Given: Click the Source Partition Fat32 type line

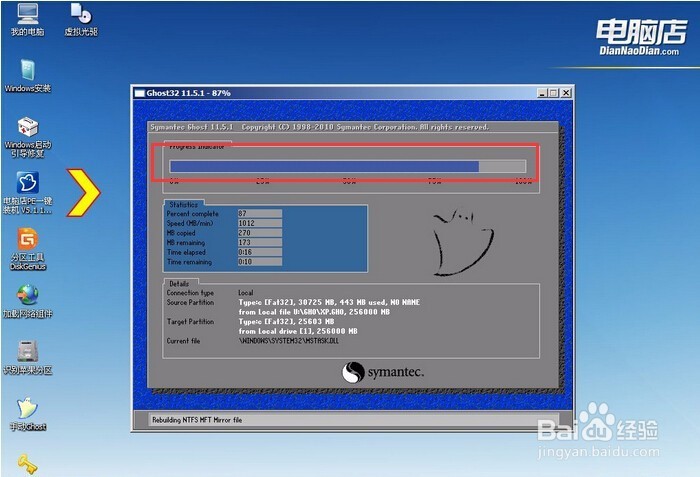Looking at the screenshot, I should [329, 302].
